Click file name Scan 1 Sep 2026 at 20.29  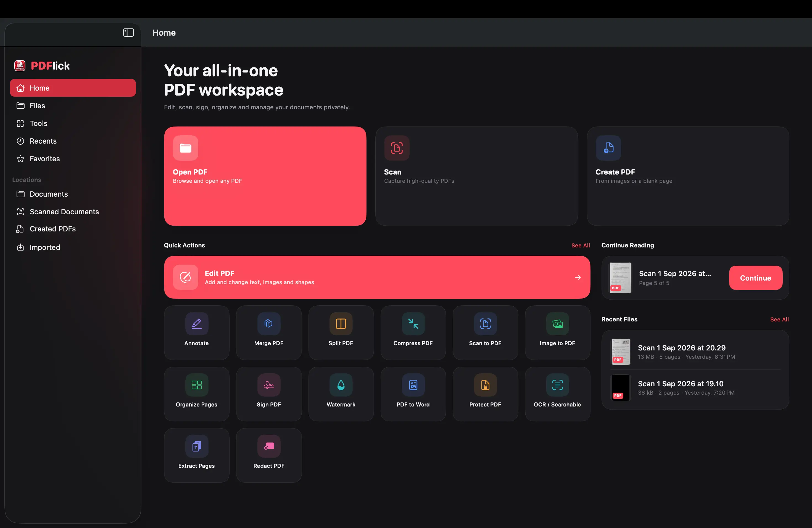(682, 348)
